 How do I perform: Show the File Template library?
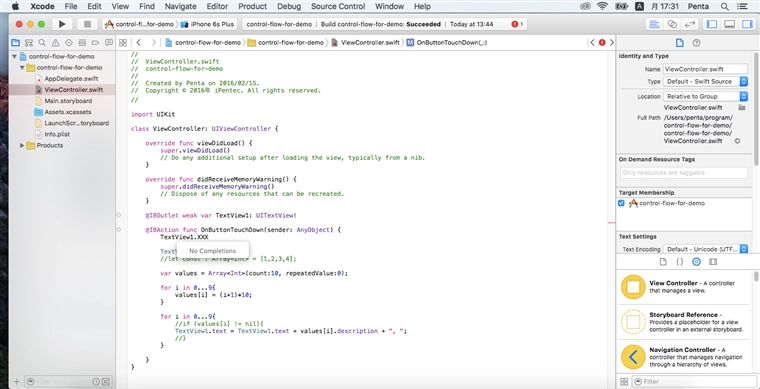(663, 262)
